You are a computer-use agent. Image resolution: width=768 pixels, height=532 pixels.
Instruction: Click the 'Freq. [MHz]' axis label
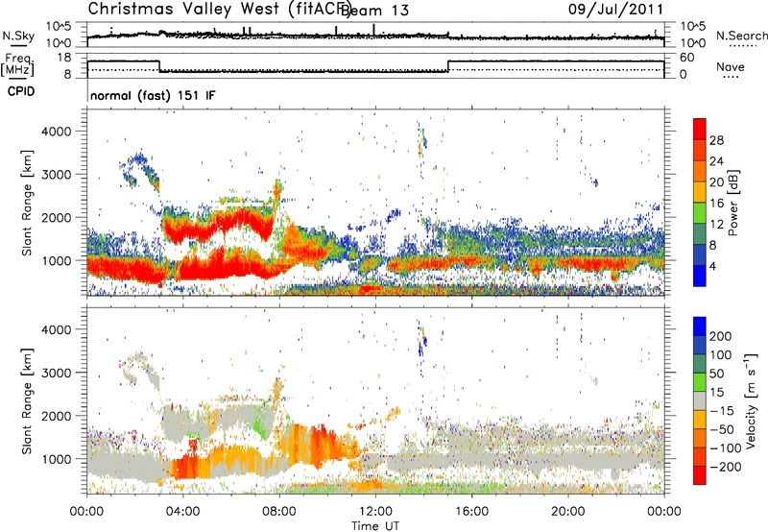click(17, 64)
